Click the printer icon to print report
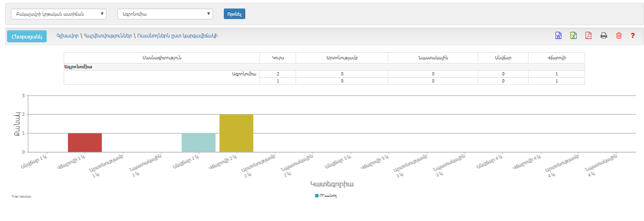 point(604,36)
